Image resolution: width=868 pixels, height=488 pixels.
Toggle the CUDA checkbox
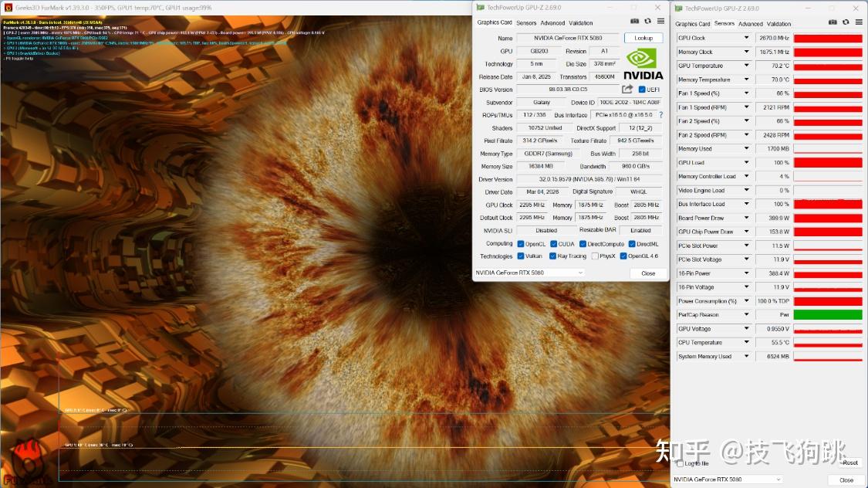(553, 244)
